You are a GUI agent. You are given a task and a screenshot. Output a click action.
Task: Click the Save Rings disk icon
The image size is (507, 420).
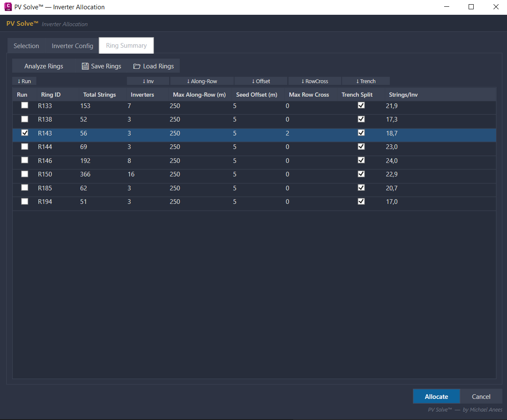pos(85,66)
